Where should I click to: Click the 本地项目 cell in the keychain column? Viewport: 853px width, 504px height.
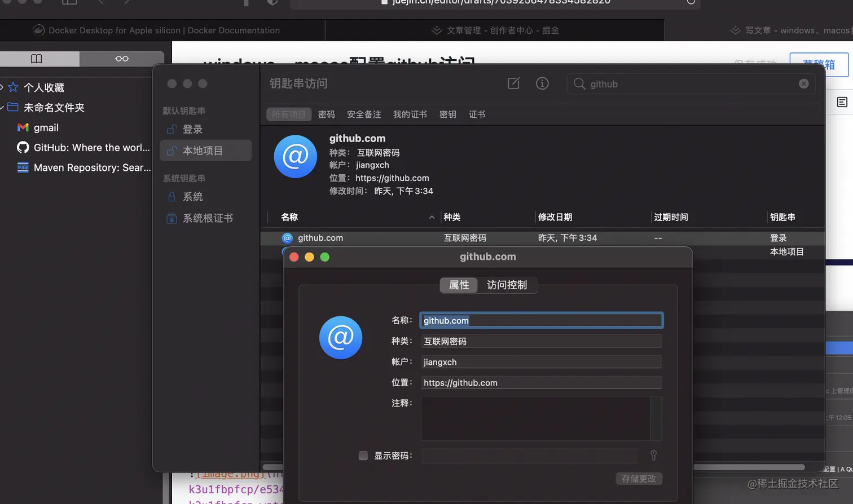click(x=786, y=252)
